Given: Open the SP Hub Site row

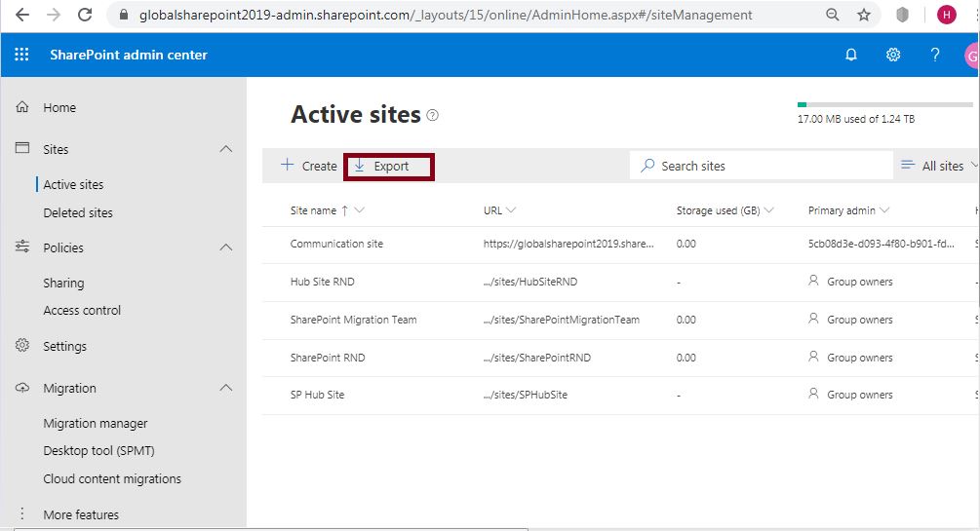Looking at the screenshot, I should [x=621, y=395].
